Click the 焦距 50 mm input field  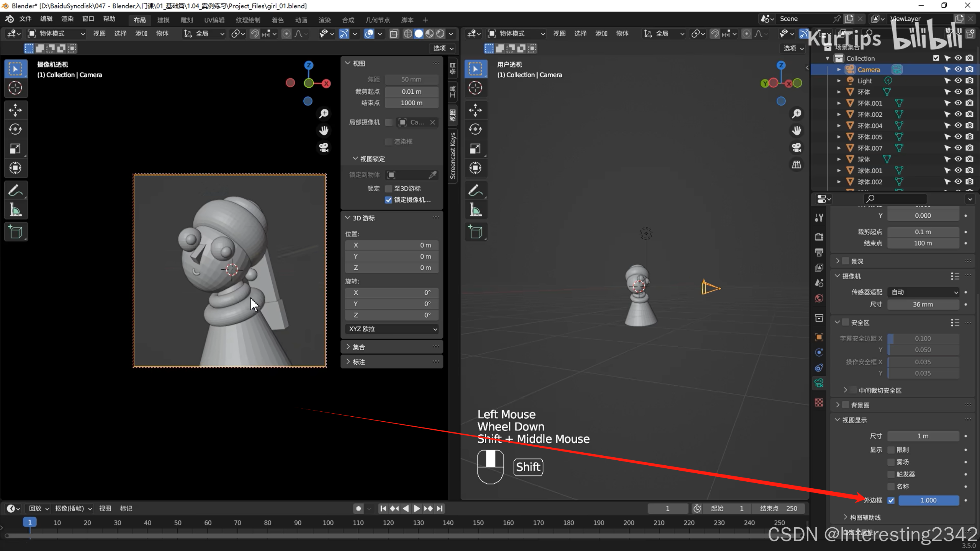coord(411,79)
